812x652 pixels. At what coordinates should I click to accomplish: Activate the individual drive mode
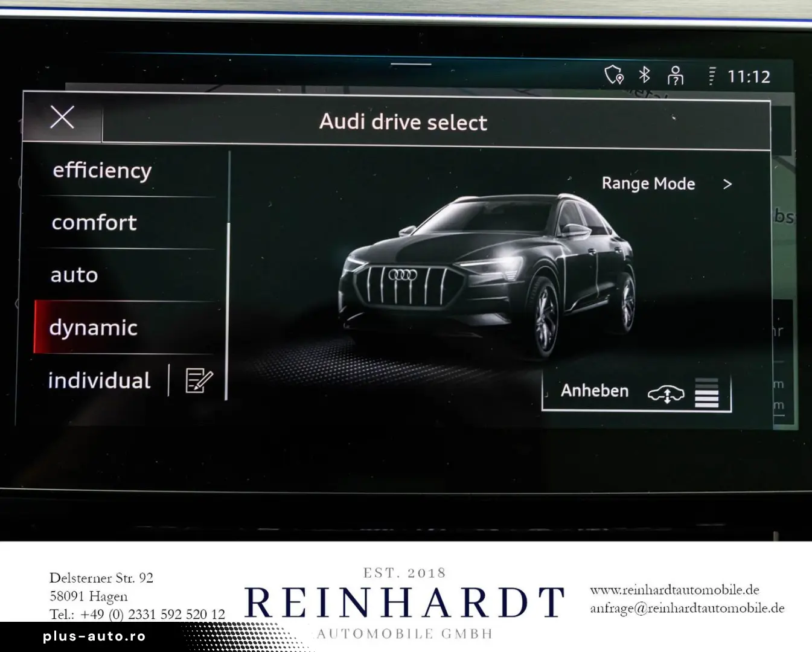point(100,380)
